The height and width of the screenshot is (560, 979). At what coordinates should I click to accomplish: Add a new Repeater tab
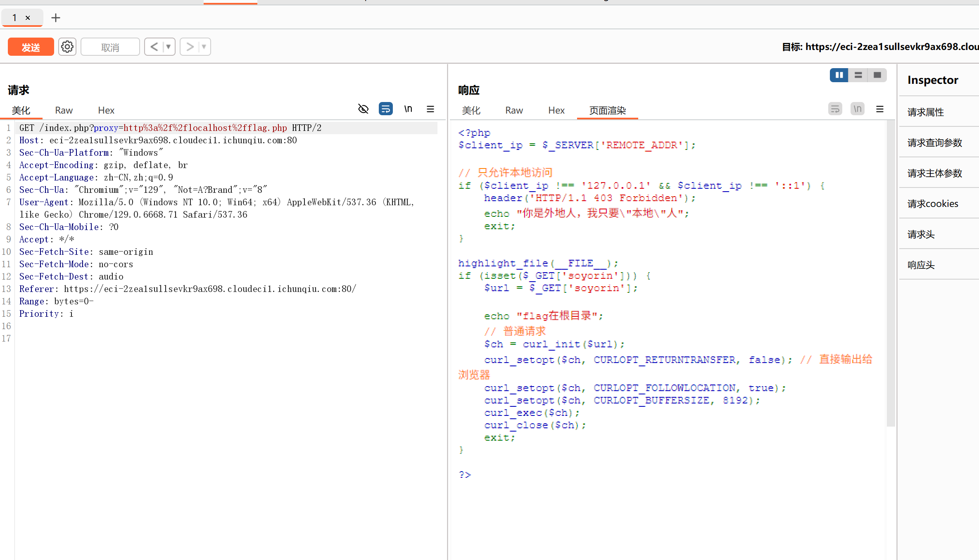[56, 18]
